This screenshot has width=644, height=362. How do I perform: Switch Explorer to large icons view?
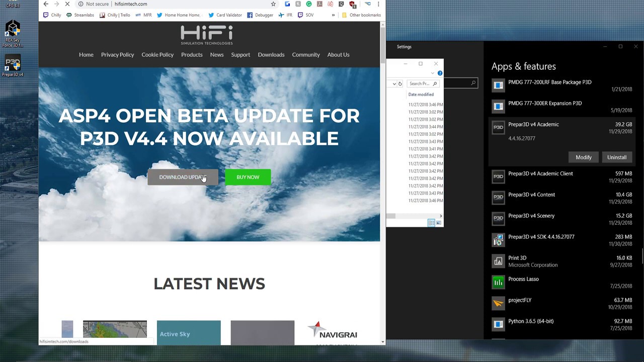[439, 223]
